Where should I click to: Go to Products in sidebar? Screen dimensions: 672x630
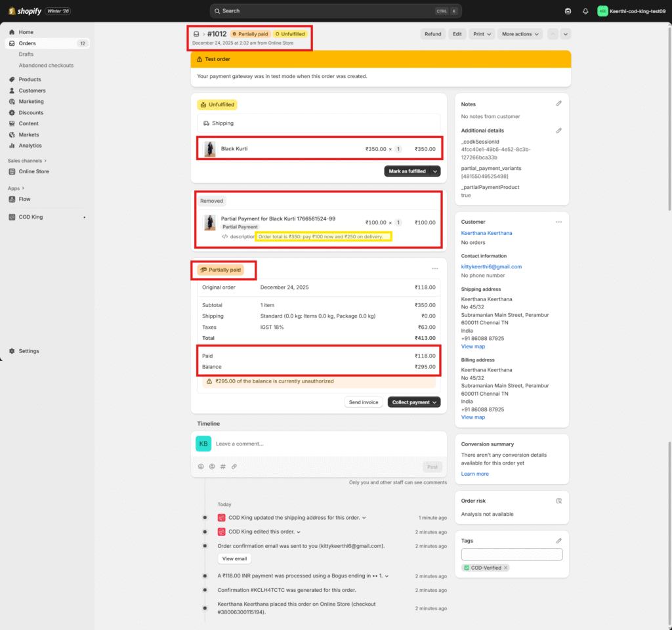tap(30, 79)
